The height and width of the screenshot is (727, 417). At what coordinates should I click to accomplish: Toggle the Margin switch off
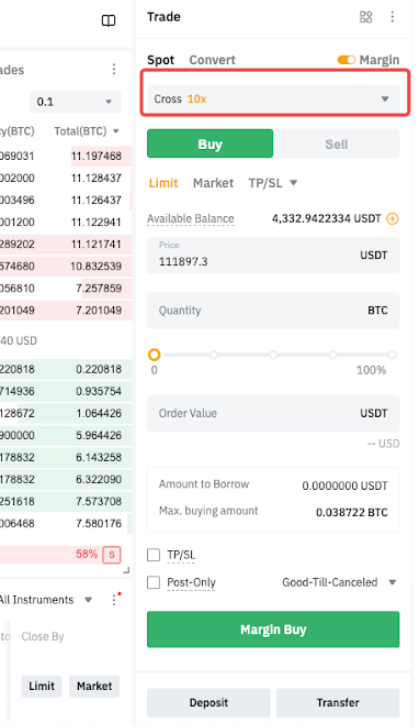coord(346,60)
